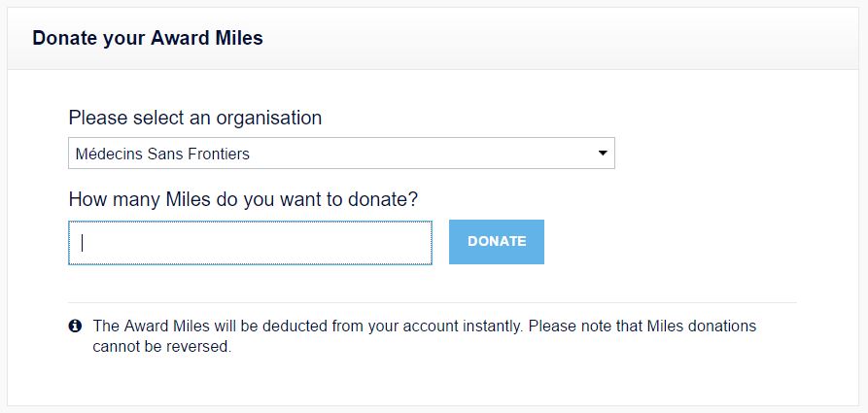Click the info icon beside the Award Miles note
The height and width of the screenshot is (413, 868).
(x=75, y=327)
